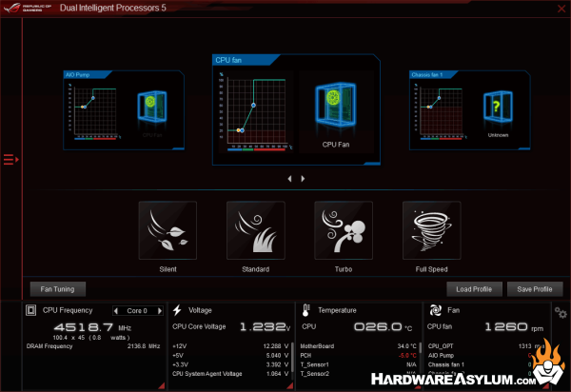
Task: Click the AIO Pump case image
Action: (x=152, y=107)
